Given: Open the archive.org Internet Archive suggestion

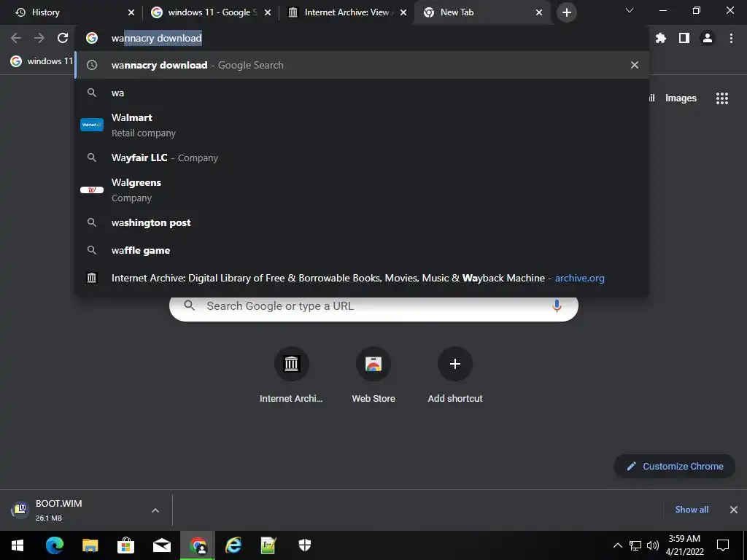Looking at the screenshot, I should coord(362,278).
